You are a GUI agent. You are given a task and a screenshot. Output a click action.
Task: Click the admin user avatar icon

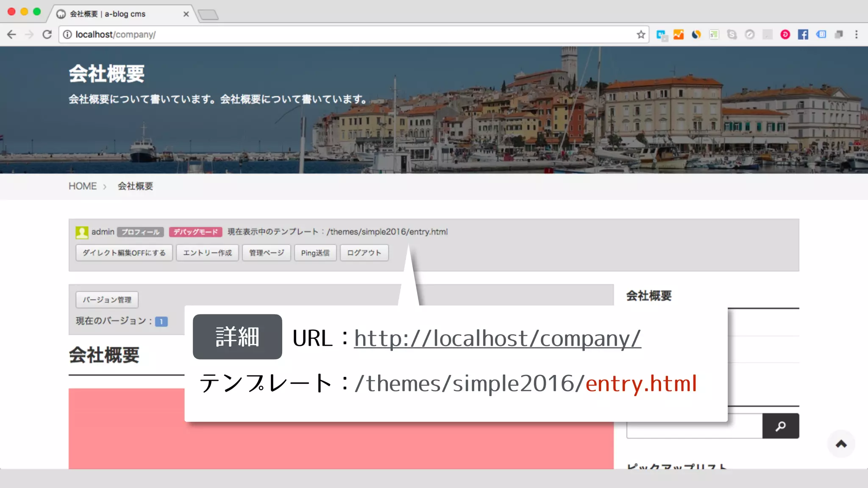82,232
